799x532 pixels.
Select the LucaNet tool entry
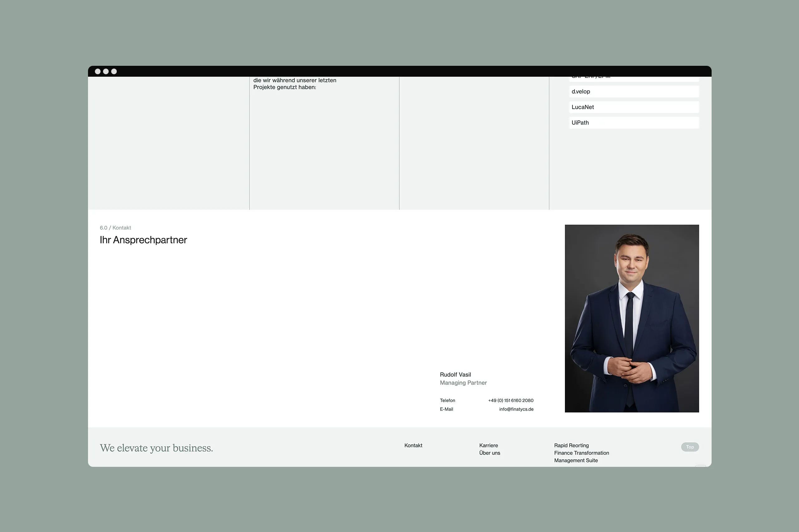tap(634, 107)
